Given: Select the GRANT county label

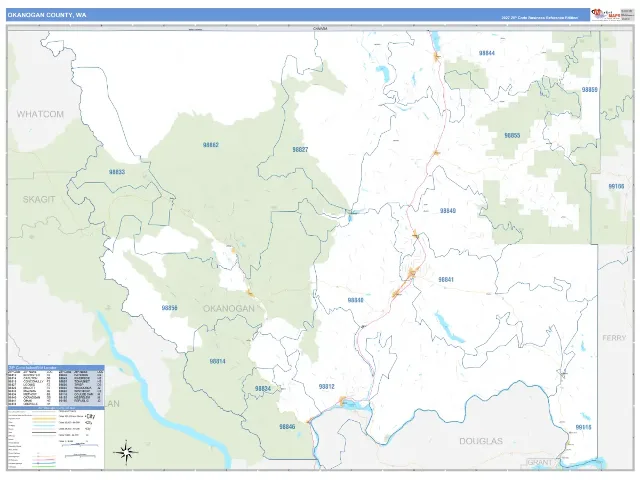Looking at the screenshot, I should pyautogui.click(x=539, y=462).
